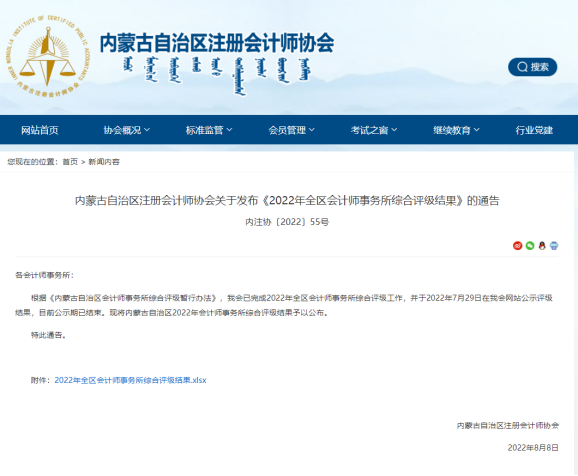This screenshot has width=578, height=476.
Task: Click the 搜索 search button
Action: pyautogui.click(x=533, y=67)
